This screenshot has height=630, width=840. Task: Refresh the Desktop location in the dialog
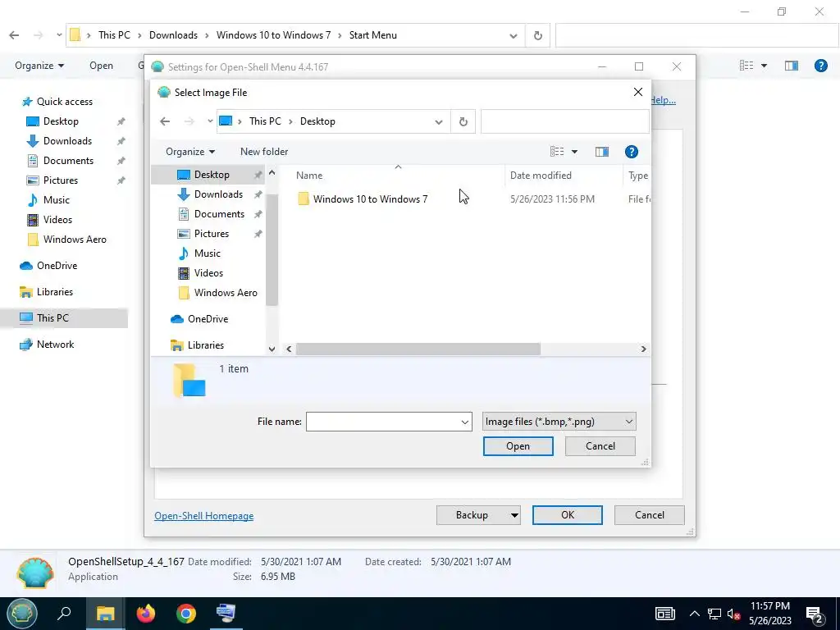click(463, 121)
